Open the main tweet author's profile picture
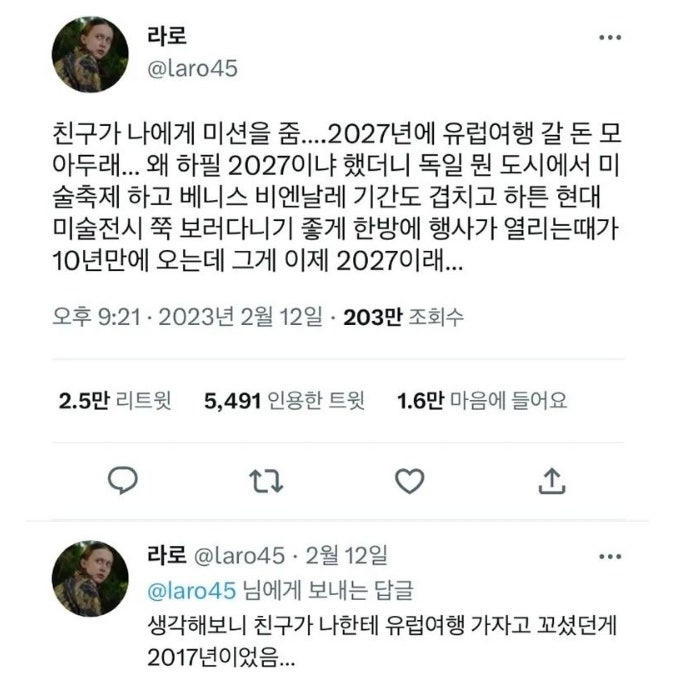Image resolution: width=687 pixels, height=686 pixels. point(90,54)
